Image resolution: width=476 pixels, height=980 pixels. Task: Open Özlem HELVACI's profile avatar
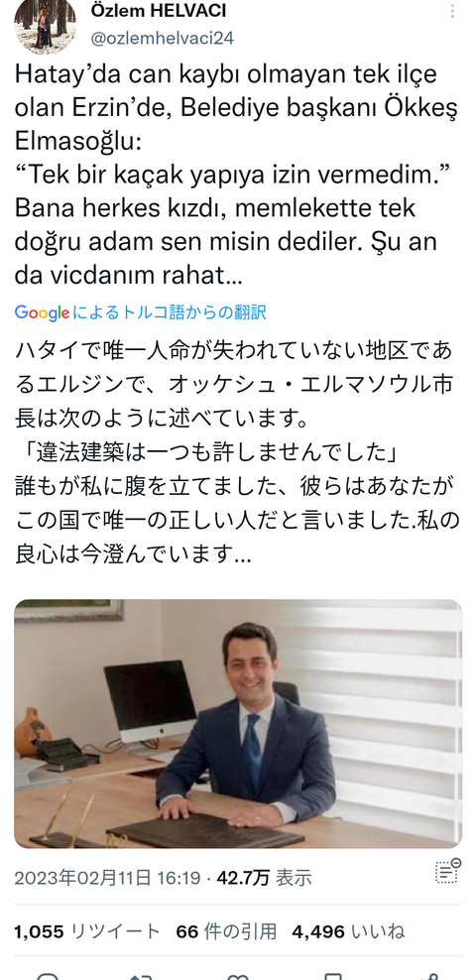coord(45,25)
